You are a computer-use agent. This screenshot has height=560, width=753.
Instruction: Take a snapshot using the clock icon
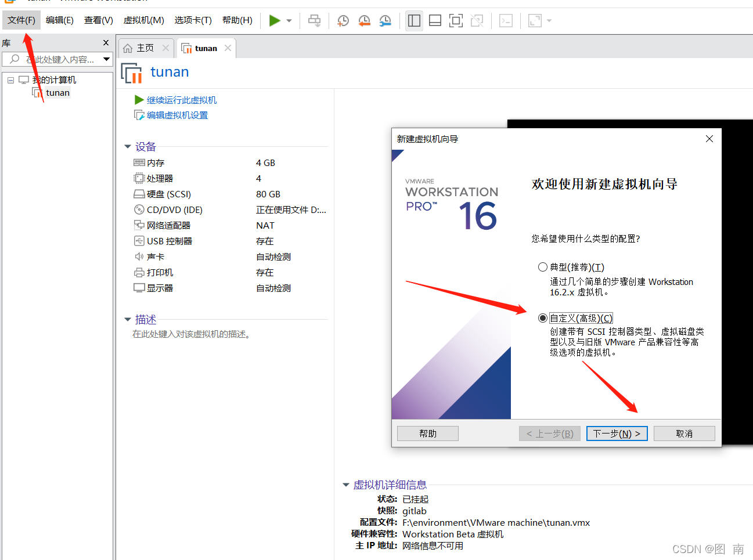(x=343, y=21)
